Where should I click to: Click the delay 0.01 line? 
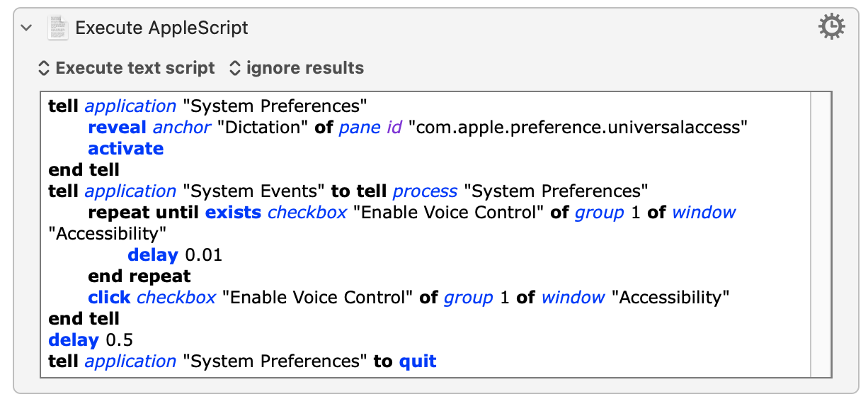coord(175,255)
